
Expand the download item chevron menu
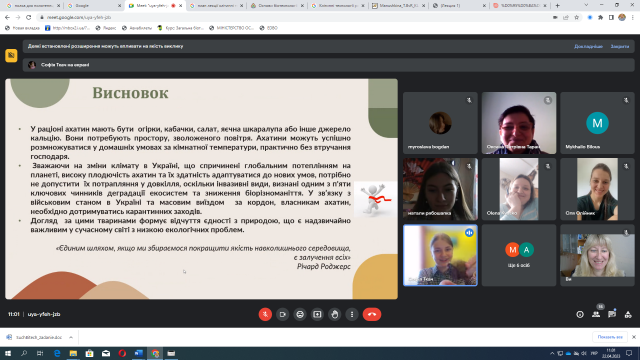click(x=71, y=337)
